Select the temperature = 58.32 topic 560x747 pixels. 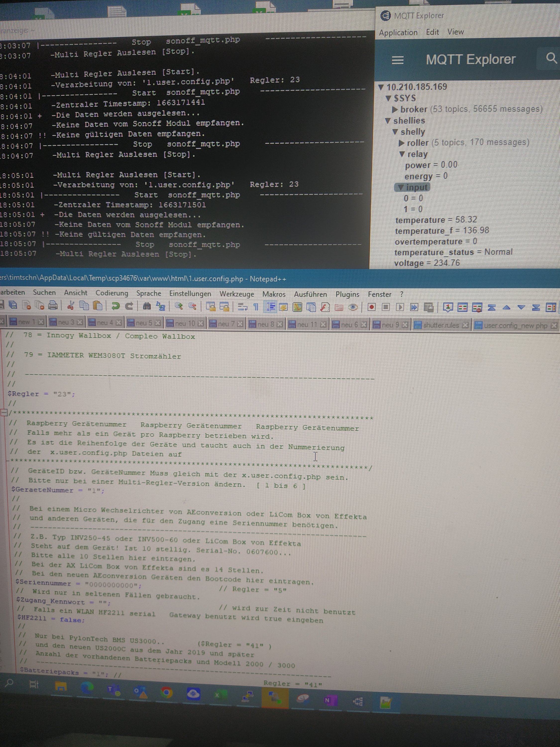(436, 220)
